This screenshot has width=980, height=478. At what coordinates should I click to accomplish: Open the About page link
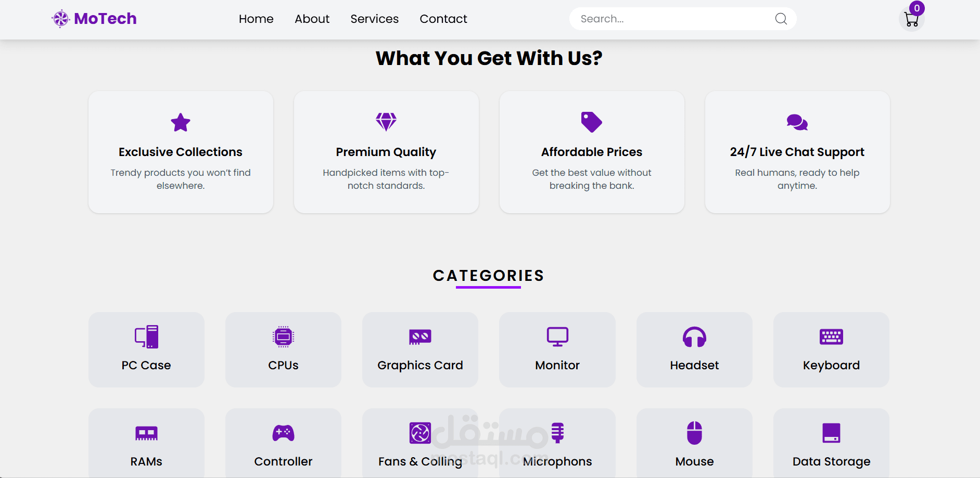click(312, 19)
